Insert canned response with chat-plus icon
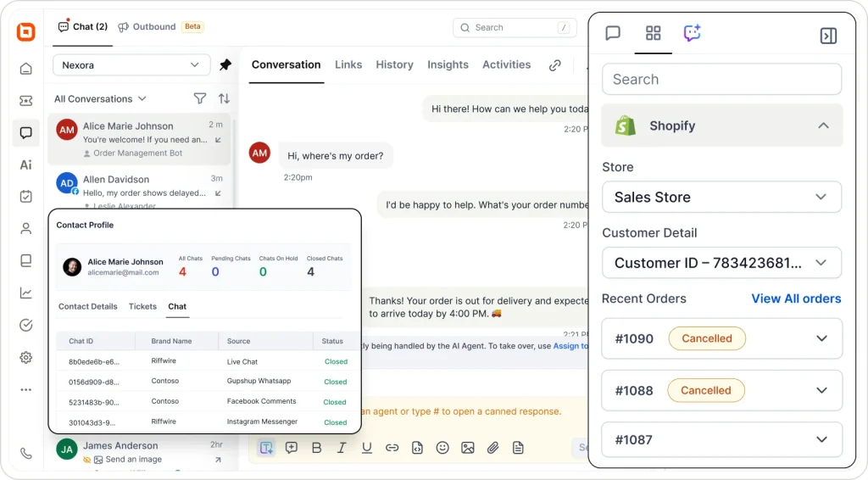Screen dimensions: 868x480 [292, 447]
